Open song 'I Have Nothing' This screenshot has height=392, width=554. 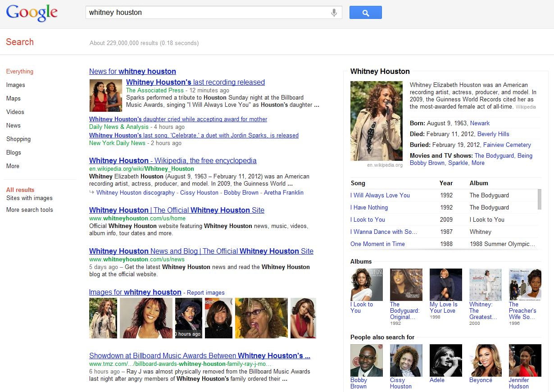pyautogui.click(x=369, y=207)
